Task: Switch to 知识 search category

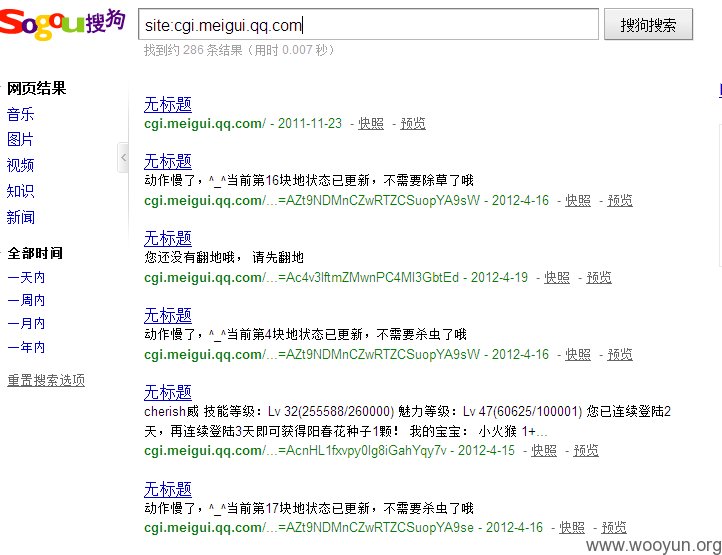Action: (x=21, y=191)
